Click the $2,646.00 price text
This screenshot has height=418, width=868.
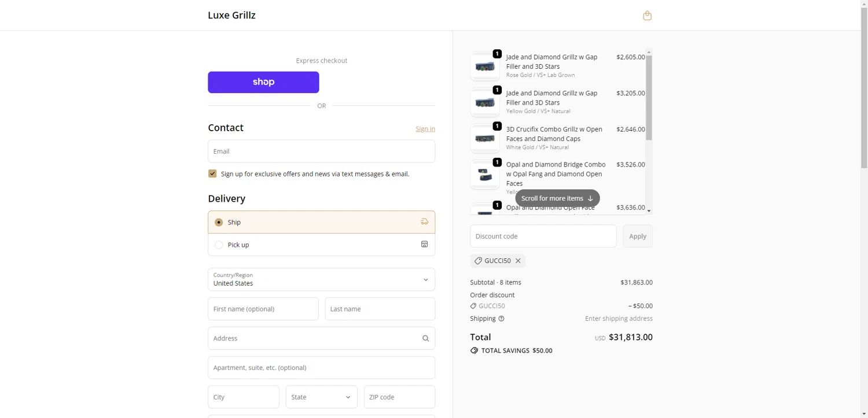coord(631,130)
